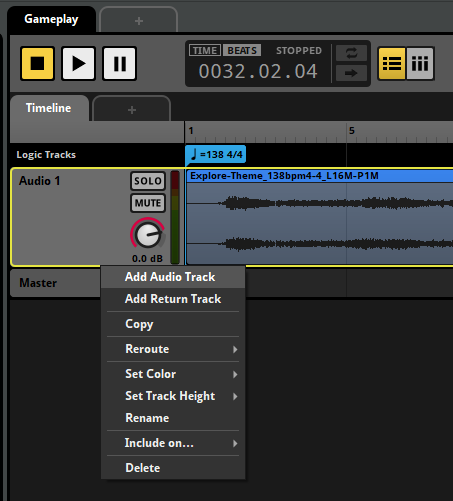Switch time display to BEATS mode
453x501 pixels.
tap(242, 50)
